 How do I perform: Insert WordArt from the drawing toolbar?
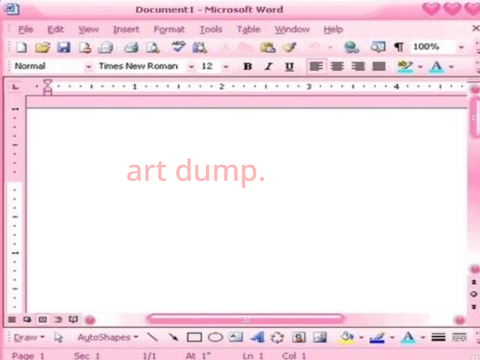pos(257,337)
